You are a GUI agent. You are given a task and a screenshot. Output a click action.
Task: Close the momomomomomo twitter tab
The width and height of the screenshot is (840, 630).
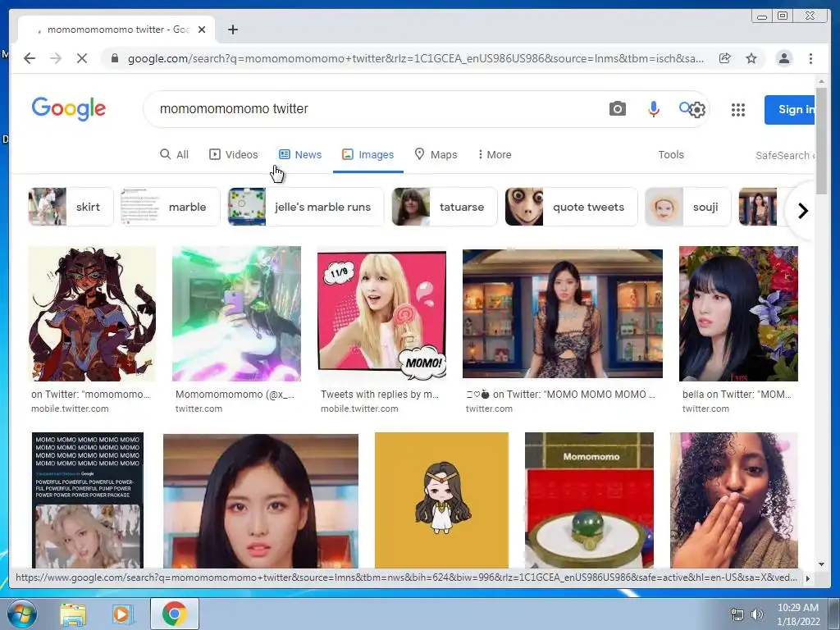click(202, 30)
